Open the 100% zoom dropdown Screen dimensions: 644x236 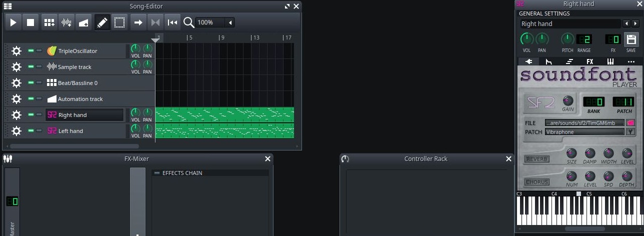[x=215, y=22]
